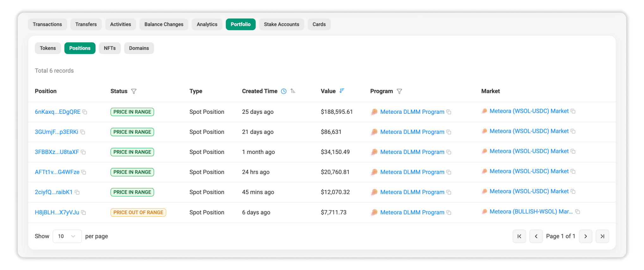Filter the Program column

coord(399,91)
